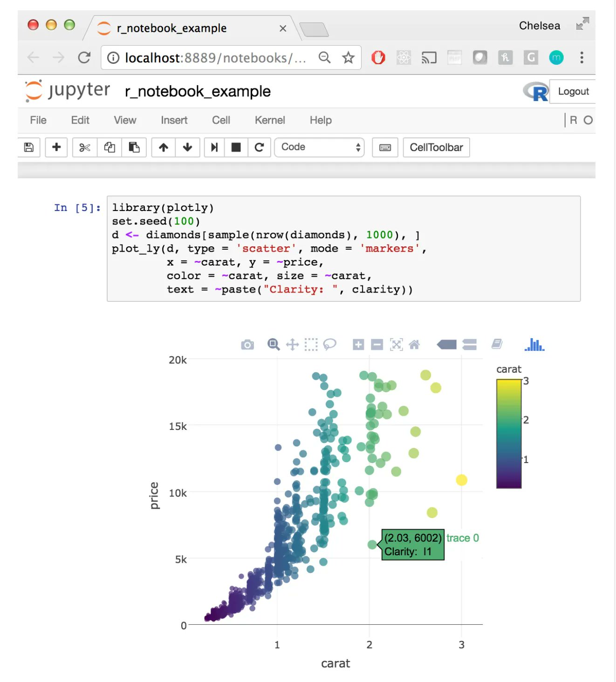Open the Help menu

point(321,120)
